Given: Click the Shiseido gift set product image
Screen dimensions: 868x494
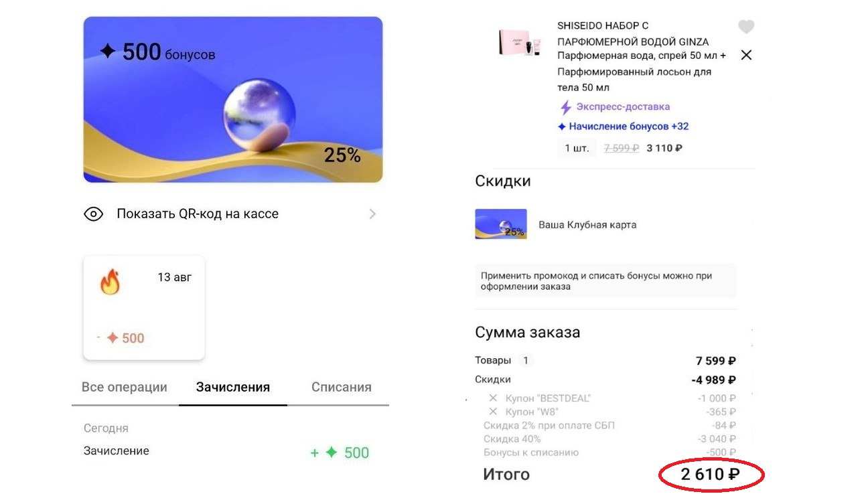Looking at the screenshot, I should point(520,42).
